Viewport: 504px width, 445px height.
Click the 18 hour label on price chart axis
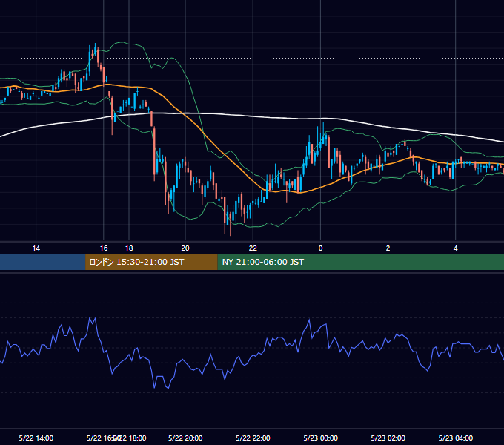click(129, 248)
